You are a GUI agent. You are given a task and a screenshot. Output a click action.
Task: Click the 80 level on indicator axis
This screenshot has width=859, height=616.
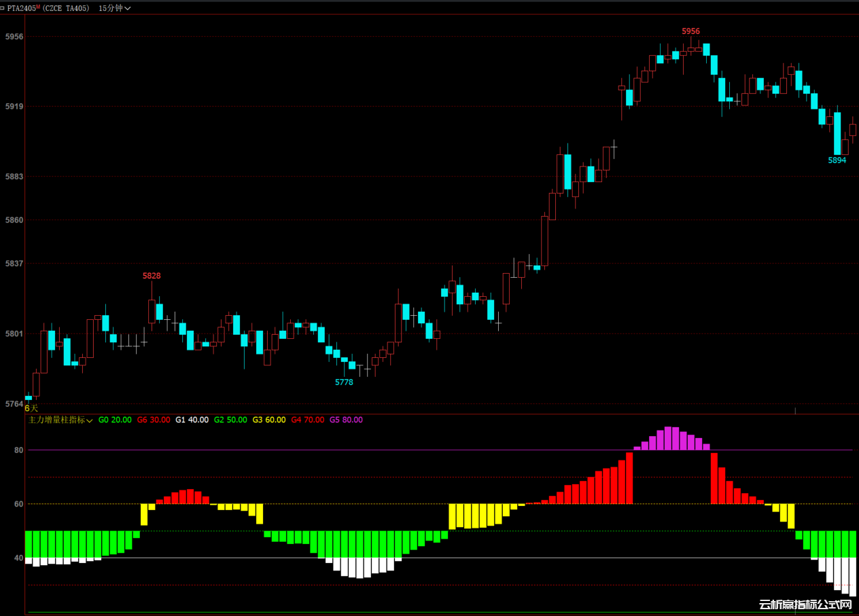[18, 450]
